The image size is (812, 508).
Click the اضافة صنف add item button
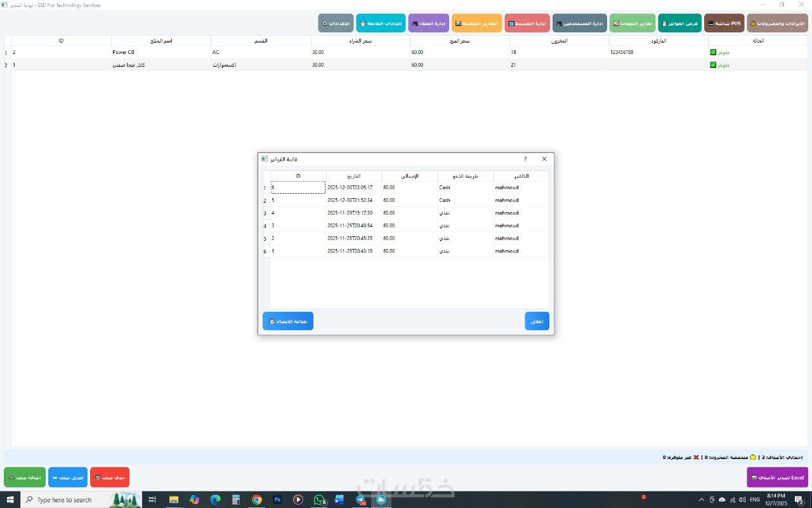pos(25,478)
